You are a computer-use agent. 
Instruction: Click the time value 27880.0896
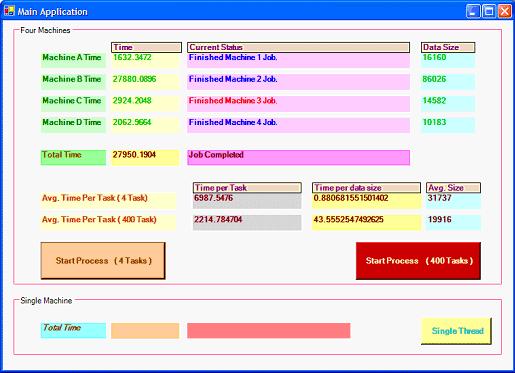click(x=145, y=82)
